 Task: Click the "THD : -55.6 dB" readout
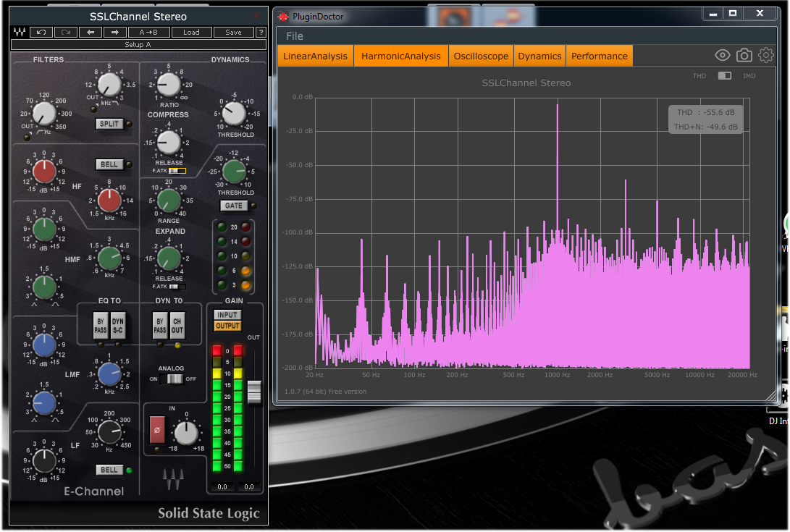click(x=706, y=112)
